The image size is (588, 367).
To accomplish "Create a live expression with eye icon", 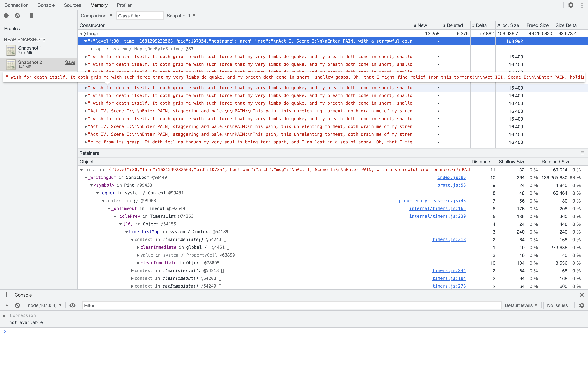I will click(72, 305).
